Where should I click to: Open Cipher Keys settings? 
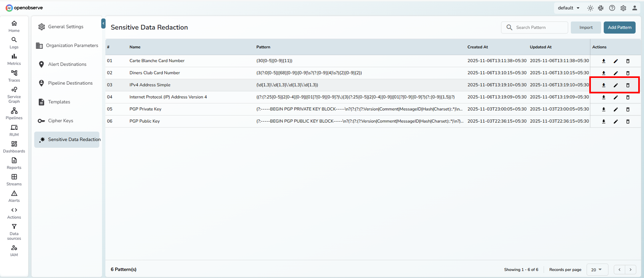tap(61, 121)
